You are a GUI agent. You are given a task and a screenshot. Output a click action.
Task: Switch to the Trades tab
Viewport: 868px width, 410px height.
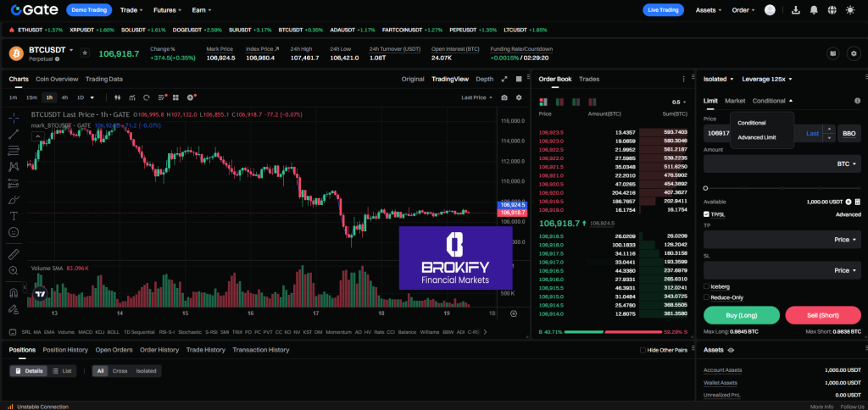pos(589,79)
